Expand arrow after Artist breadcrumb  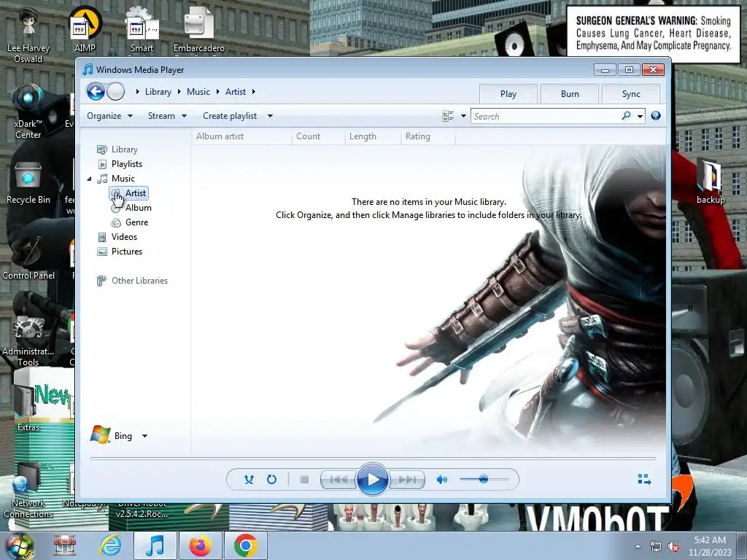coord(253,91)
